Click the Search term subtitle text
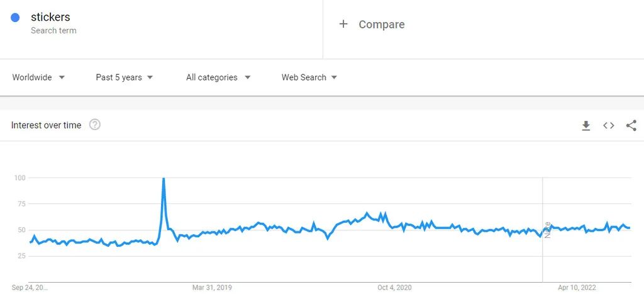Viewport: 644px width, 299px height. coord(53,30)
